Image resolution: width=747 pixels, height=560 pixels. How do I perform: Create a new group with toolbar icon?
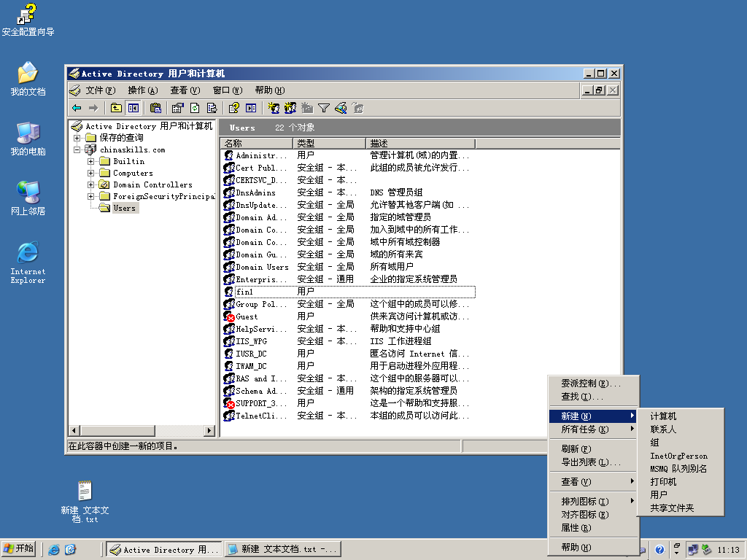click(290, 108)
